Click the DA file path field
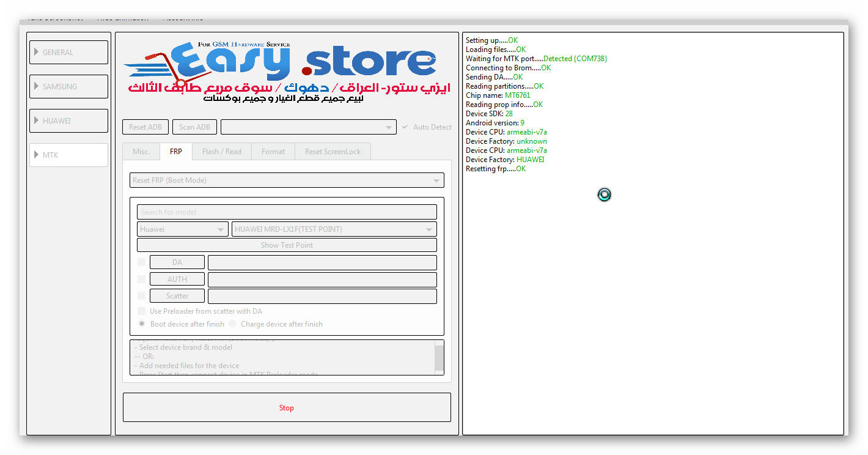The width and height of the screenshot is (868, 455). point(322,262)
